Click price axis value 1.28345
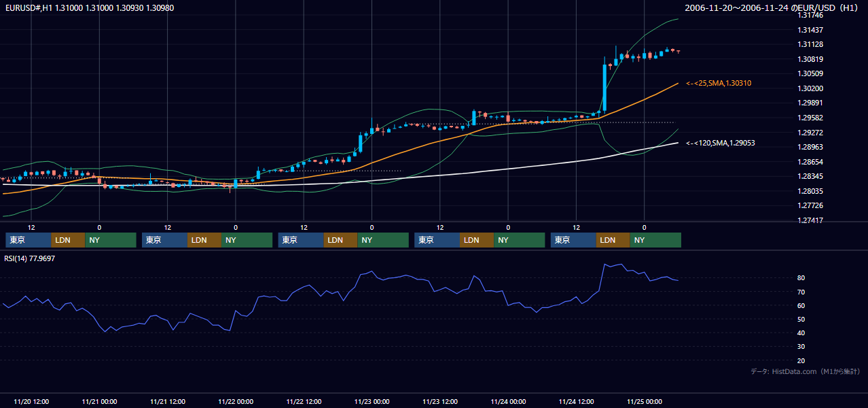 pos(811,176)
